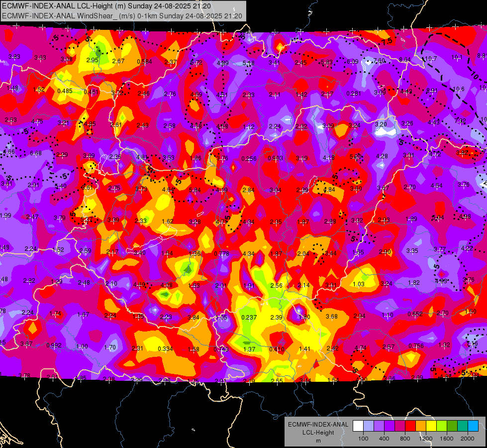Image resolution: width=487 pixels, height=448 pixels.
Task: Click the wind shear value 7.60
Action: point(379,61)
